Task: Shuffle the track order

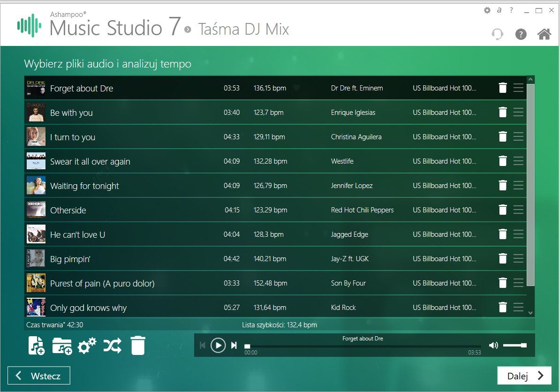Action: [x=112, y=346]
